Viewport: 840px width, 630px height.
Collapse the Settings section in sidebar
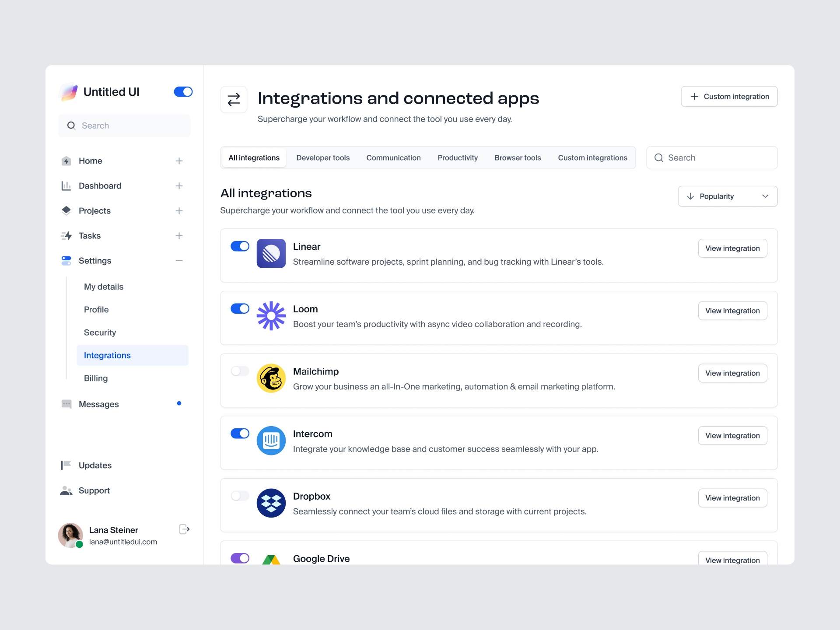point(179,261)
